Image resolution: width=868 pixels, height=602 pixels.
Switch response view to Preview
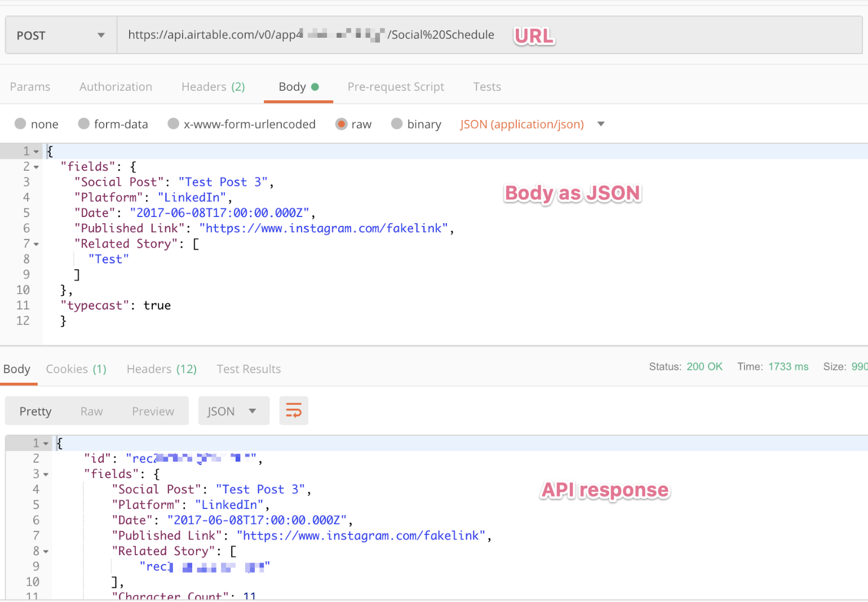(153, 411)
